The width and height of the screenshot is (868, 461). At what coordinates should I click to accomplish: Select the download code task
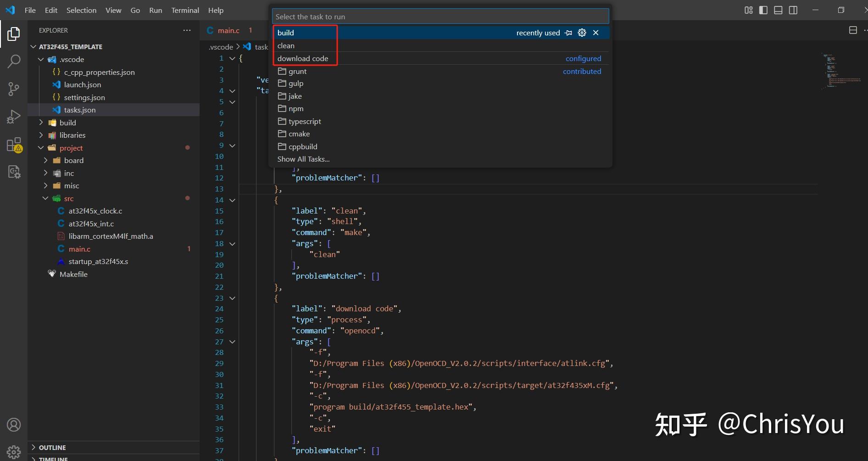(303, 58)
